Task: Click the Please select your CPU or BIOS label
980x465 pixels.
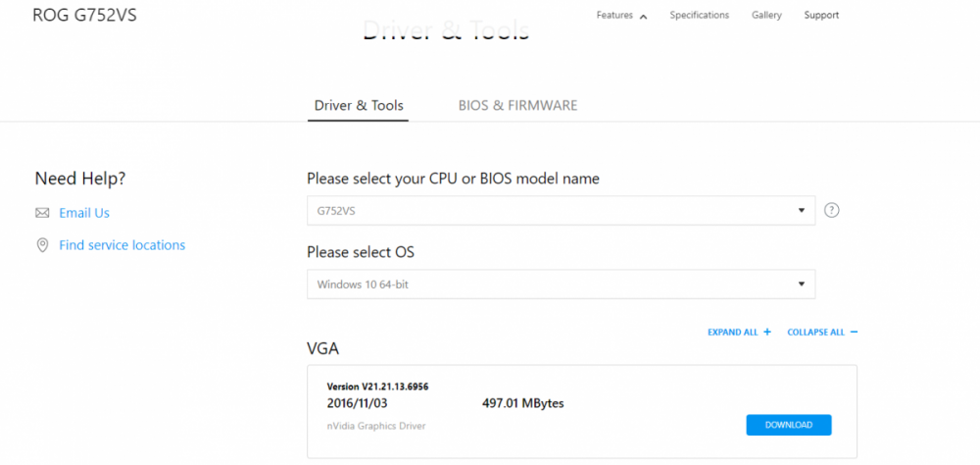Action: coord(453,179)
